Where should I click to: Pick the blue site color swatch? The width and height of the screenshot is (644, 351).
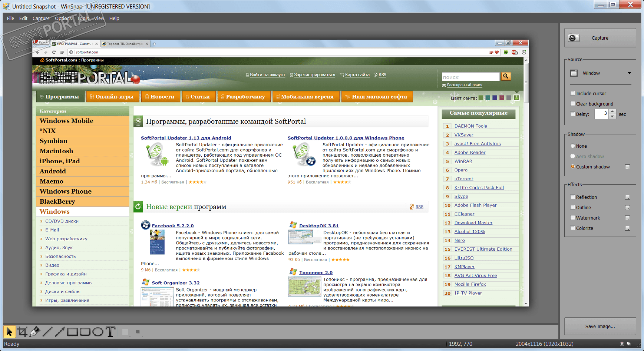495,98
